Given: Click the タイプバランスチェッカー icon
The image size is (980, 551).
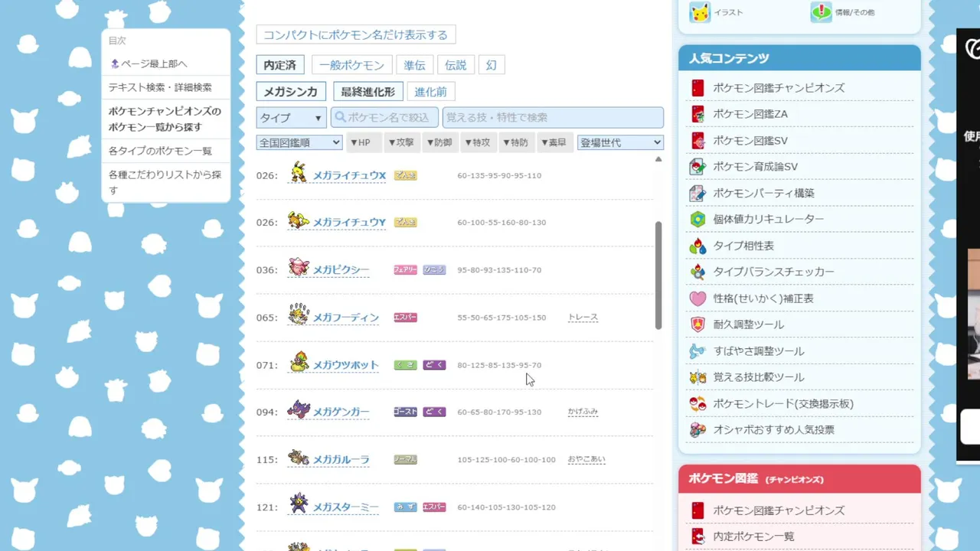Looking at the screenshot, I should coord(697,272).
